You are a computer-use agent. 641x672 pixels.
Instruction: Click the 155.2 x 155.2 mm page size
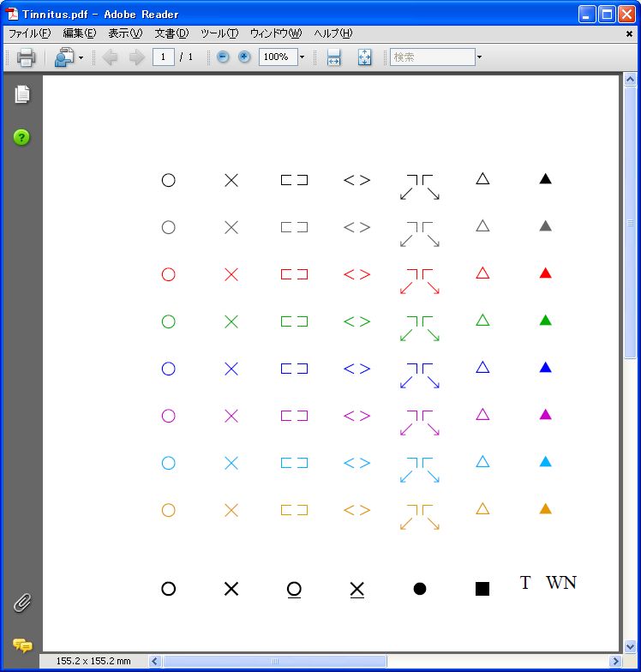[93, 661]
